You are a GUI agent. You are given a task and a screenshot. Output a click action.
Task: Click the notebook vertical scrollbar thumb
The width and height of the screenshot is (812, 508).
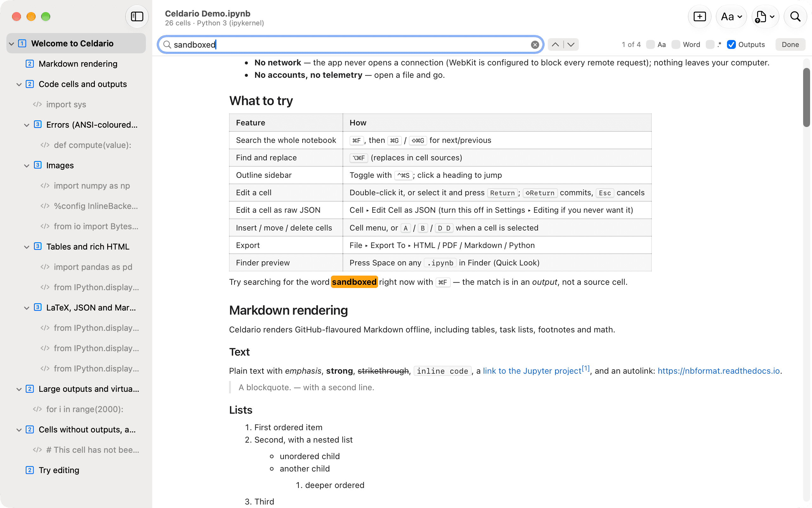click(x=806, y=97)
